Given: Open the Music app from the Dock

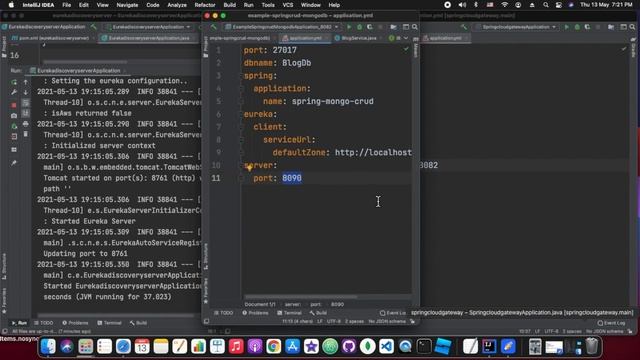Looking at the screenshot, I should [x=236, y=347].
